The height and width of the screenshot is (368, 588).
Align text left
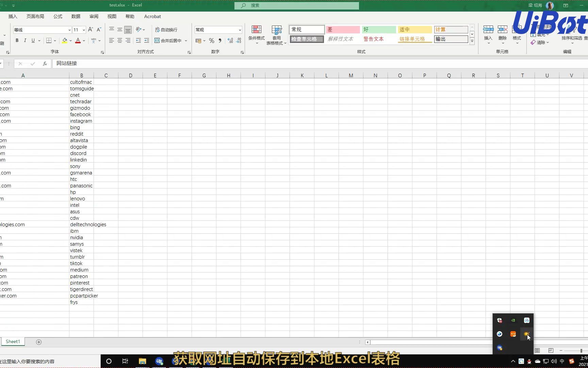[x=112, y=41]
